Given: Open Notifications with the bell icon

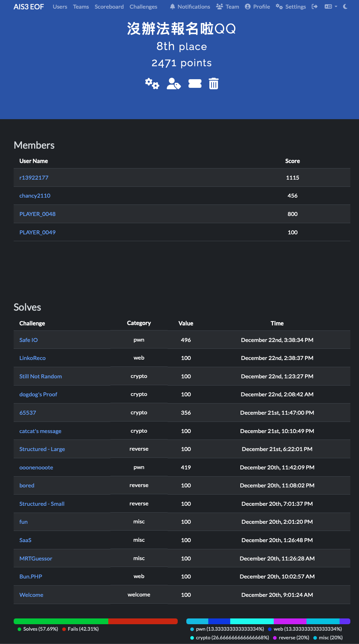Looking at the screenshot, I should point(190,6).
